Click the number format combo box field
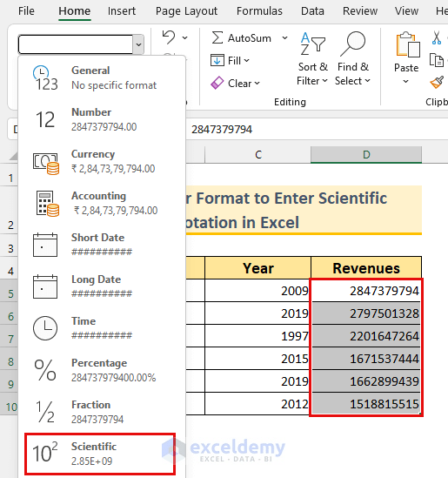The image size is (448, 478). tap(76, 44)
